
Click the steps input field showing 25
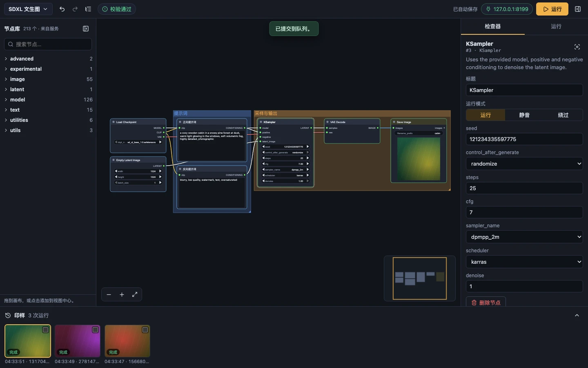(524, 188)
